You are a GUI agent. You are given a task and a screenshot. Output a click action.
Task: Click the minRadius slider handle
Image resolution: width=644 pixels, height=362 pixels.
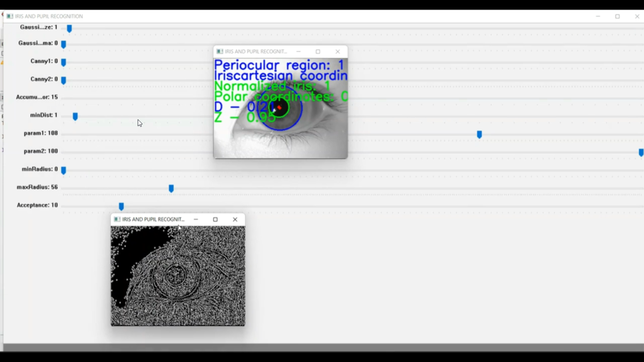pyautogui.click(x=64, y=171)
